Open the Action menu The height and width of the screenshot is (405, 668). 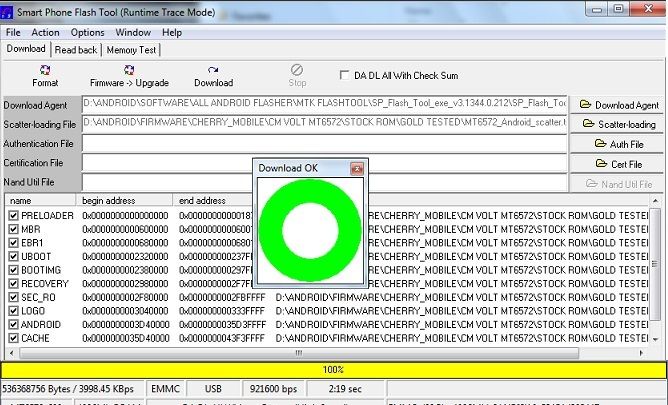tap(45, 32)
